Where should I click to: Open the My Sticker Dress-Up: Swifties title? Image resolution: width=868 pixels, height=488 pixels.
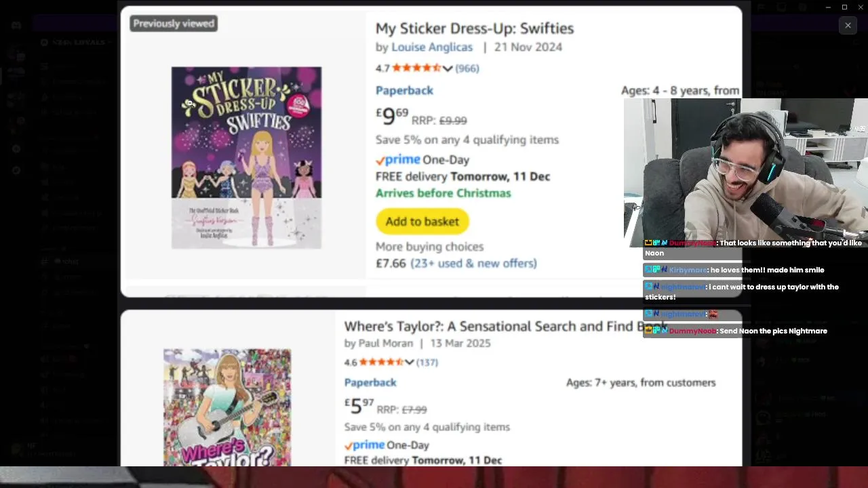(x=475, y=28)
